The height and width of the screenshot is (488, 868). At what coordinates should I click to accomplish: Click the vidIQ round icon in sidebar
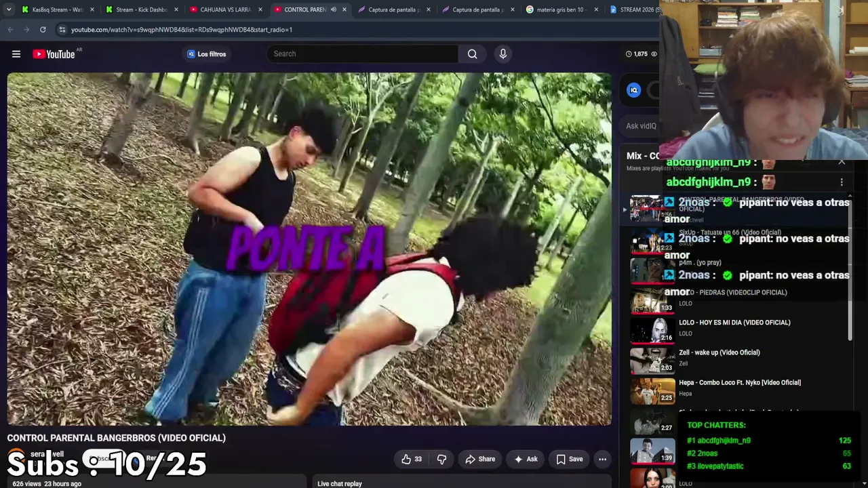[634, 90]
